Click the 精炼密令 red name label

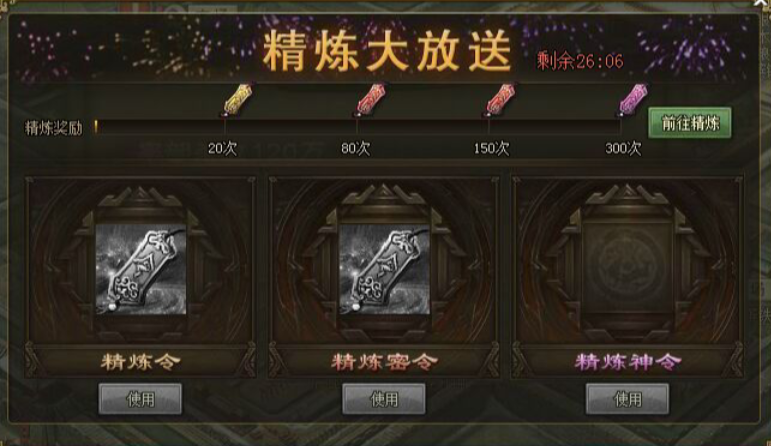pyautogui.click(x=385, y=362)
